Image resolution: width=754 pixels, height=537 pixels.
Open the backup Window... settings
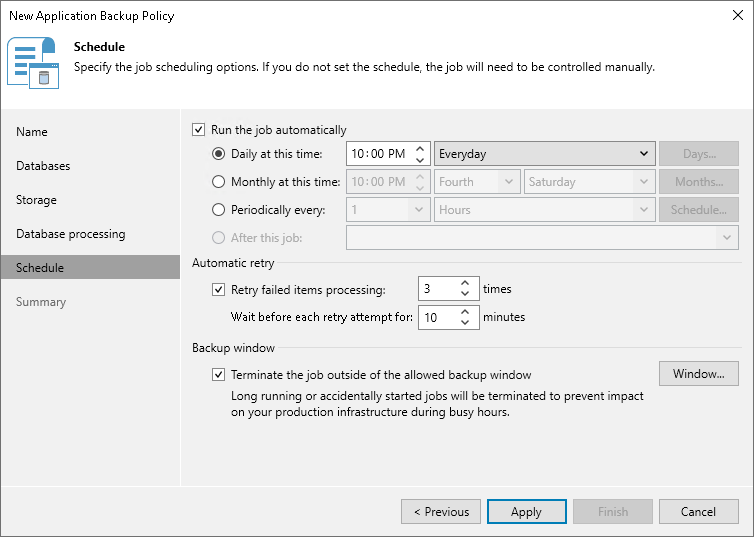click(x=699, y=374)
